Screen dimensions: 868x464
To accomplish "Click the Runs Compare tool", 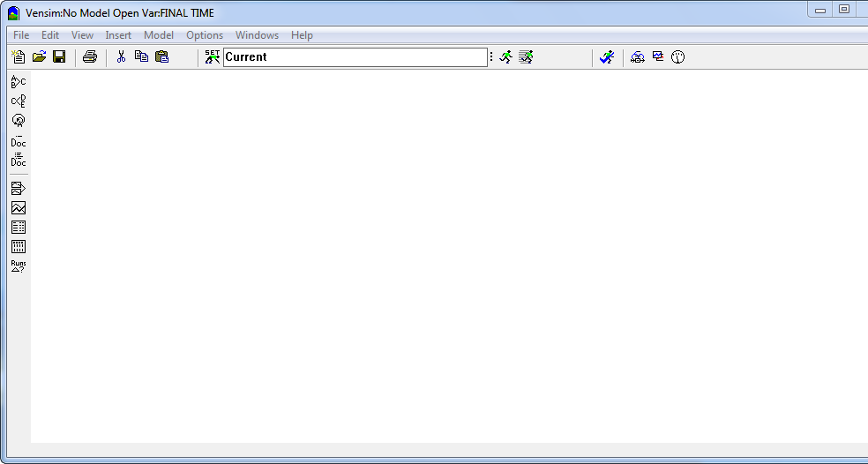I will [x=18, y=266].
